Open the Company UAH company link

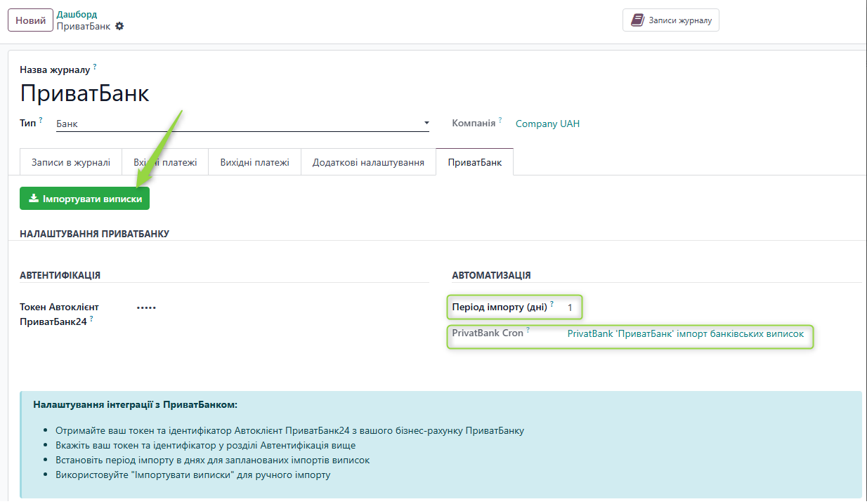547,124
